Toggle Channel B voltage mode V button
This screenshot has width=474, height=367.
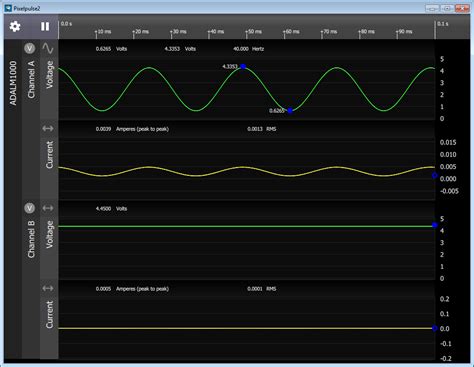(x=30, y=208)
